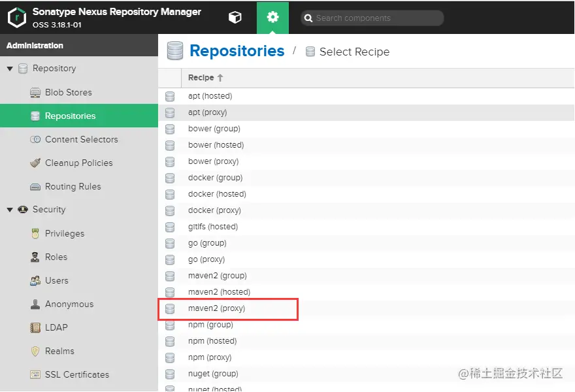
Task: Open the Administration gear tab
Action: coord(272,17)
